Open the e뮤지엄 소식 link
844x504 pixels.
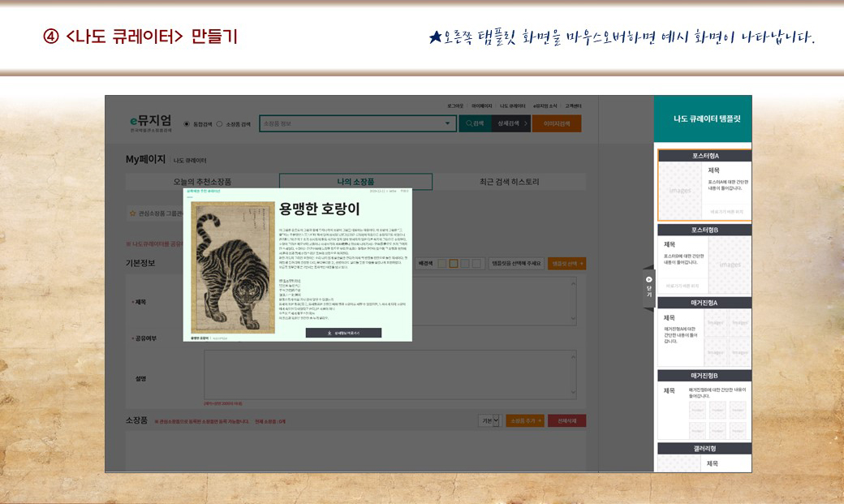tap(545, 106)
